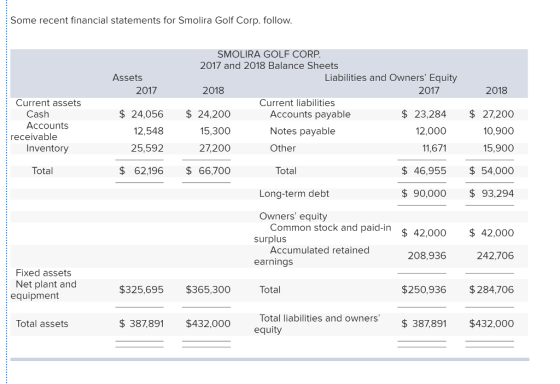The width and height of the screenshot is (560, 384).
Task: Select Common stock 2017 value $42,000
Action: (424, 233)
